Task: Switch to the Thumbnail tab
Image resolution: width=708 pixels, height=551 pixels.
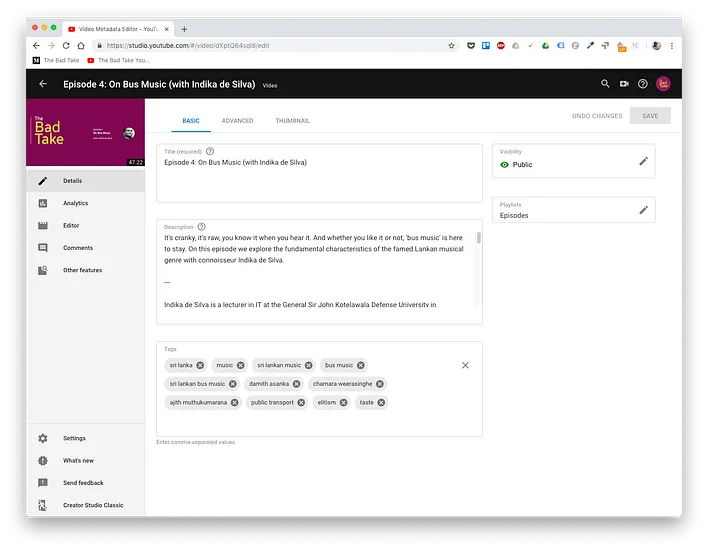Action: pos(292,121)
